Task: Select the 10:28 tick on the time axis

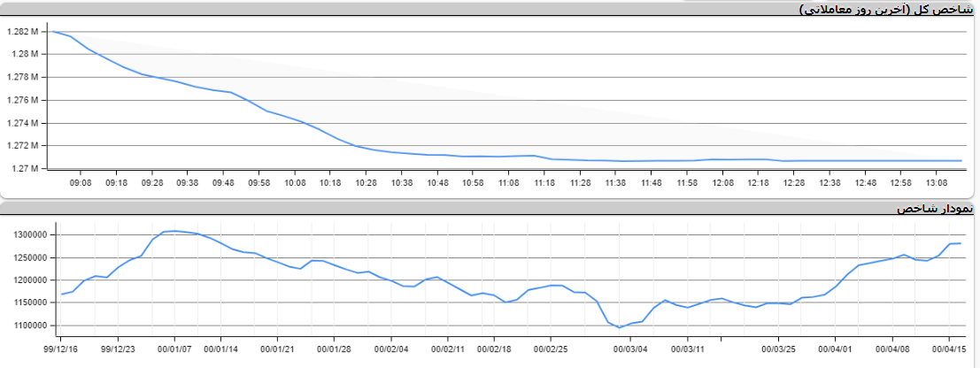Action: point(367,182)
